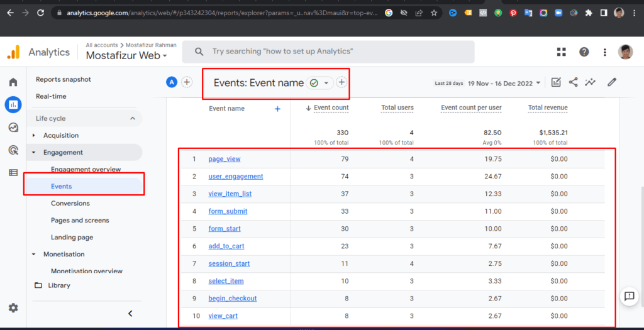
Task: Open the Real-time report
Action: coord(51,96)
